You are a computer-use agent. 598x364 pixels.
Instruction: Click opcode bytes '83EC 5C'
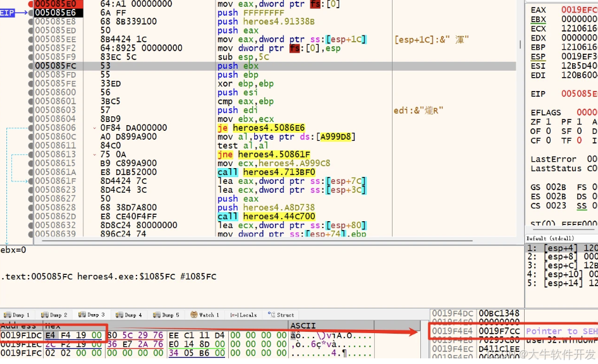pos(118,57)
